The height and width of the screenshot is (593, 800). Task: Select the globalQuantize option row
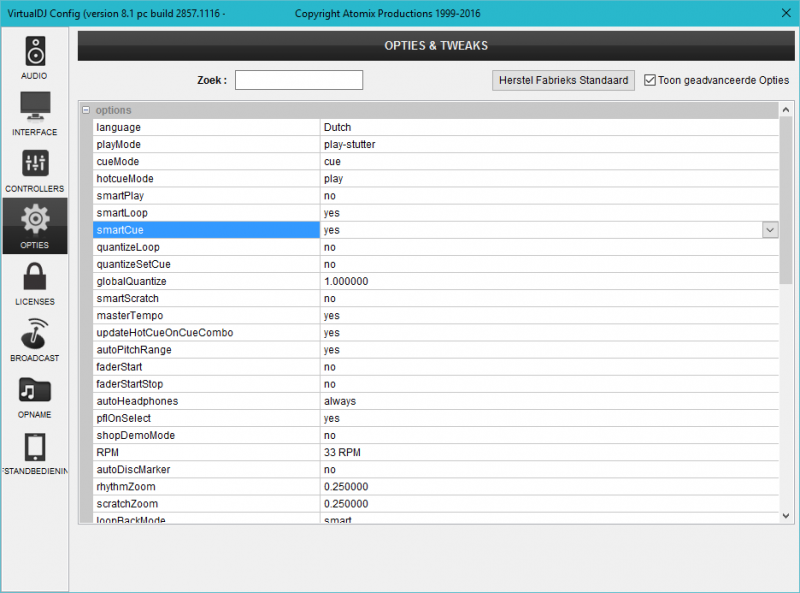click(435, 281)
